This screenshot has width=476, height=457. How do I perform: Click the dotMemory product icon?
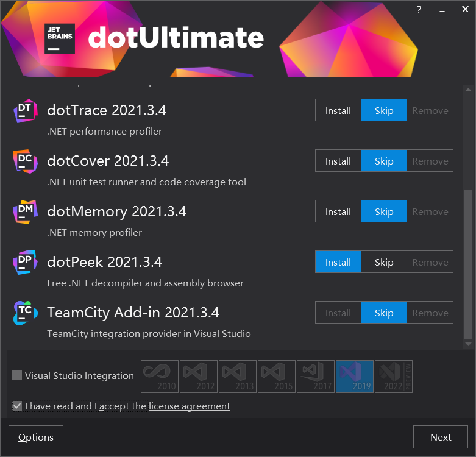(x=26, y=212)
